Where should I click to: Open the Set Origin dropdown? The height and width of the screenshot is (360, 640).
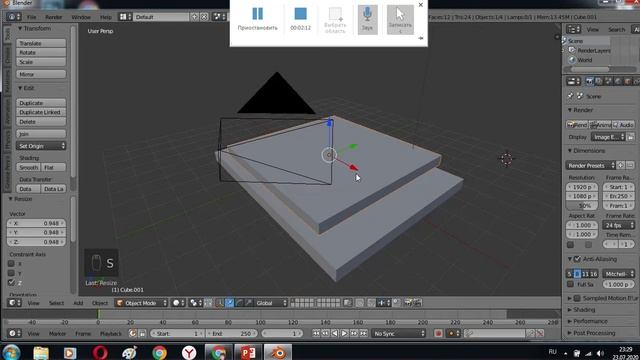point(41,146)
